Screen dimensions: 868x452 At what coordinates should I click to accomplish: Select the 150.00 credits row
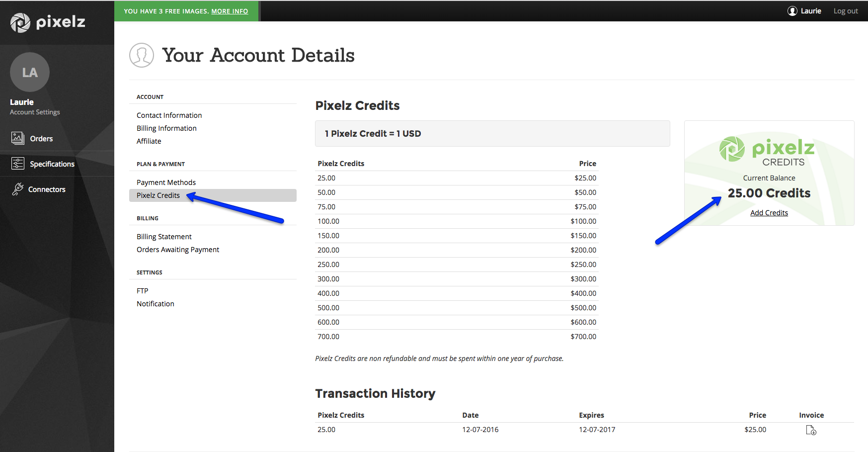(x=457, y=236)
